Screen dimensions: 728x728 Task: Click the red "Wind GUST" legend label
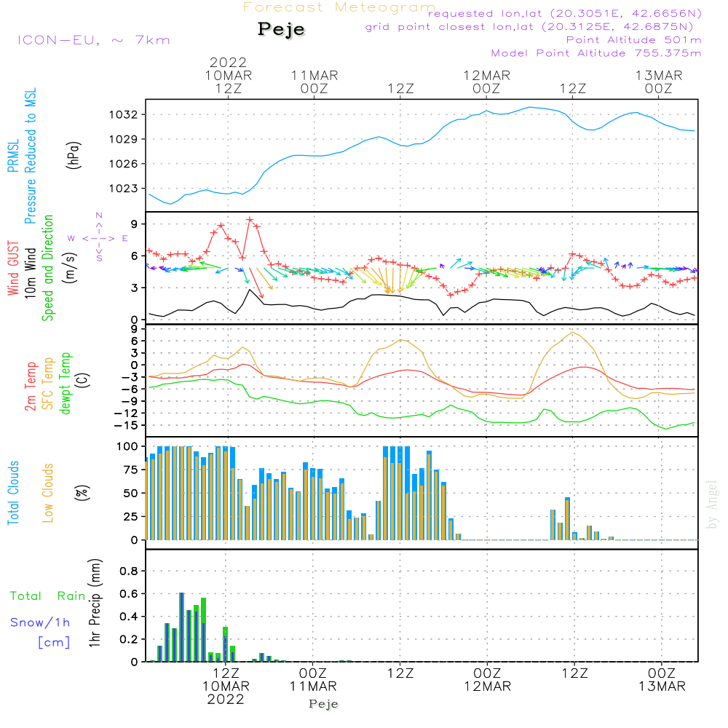click(x=13, y=269)
